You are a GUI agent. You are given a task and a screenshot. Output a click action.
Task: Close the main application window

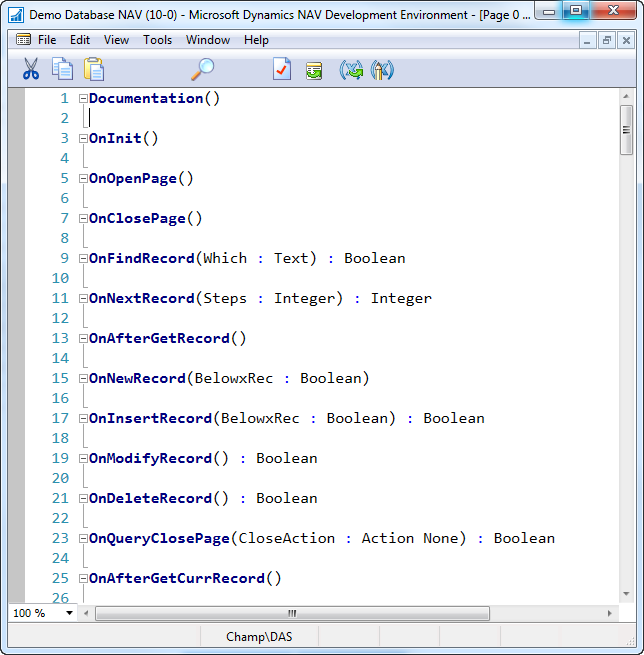click(x=614, y=10)
